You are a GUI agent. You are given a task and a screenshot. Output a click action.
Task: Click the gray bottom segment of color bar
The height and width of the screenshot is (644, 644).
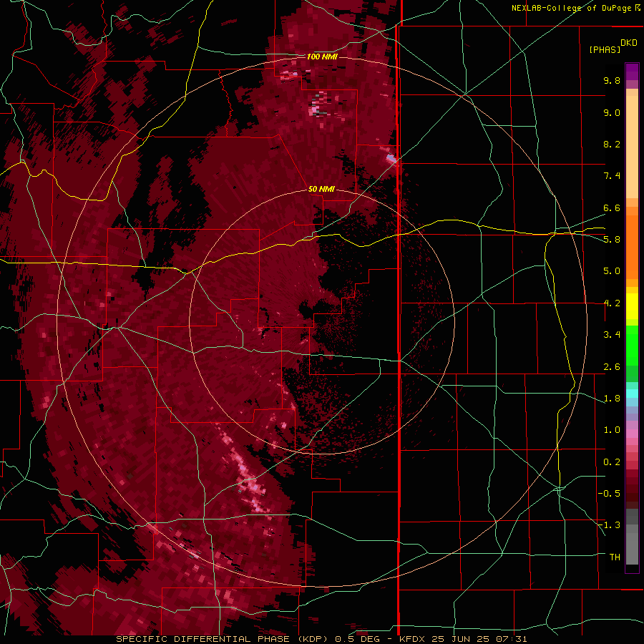tap(632, 544)
